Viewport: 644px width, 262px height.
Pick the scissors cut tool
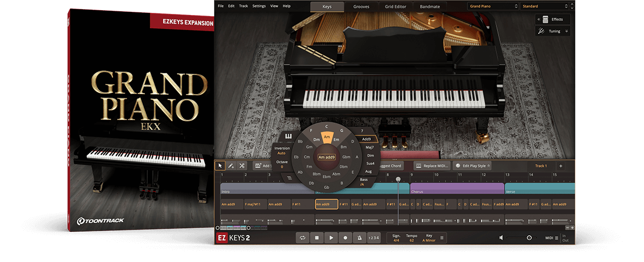[x=242, y=166]
